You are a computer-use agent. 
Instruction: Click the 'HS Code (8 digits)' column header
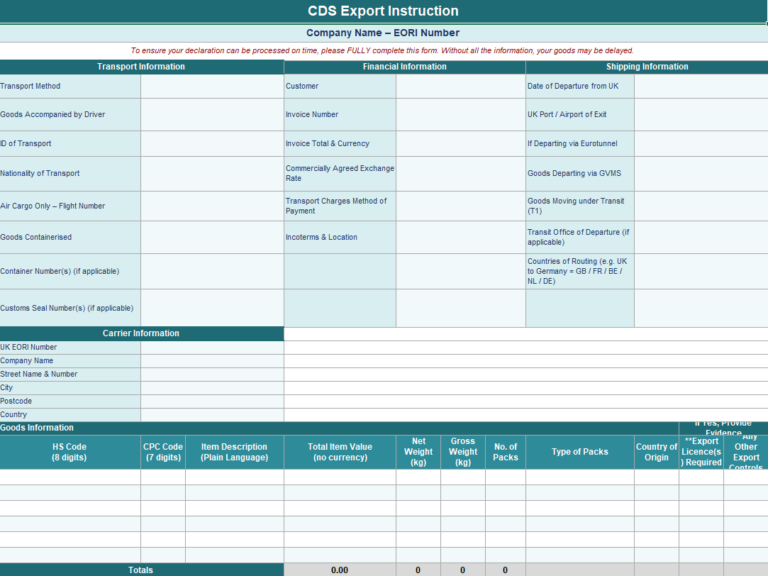[x=70, y=452]
